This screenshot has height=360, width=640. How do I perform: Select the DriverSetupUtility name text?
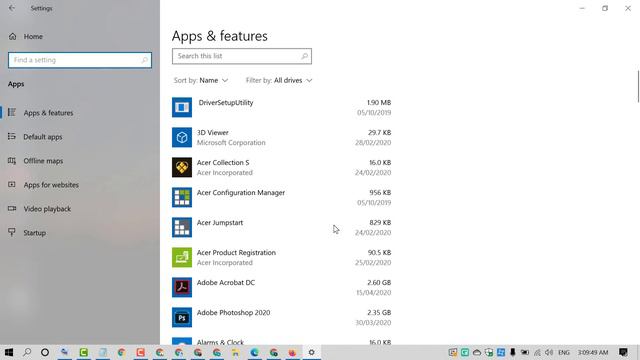[x=226, y=103]
